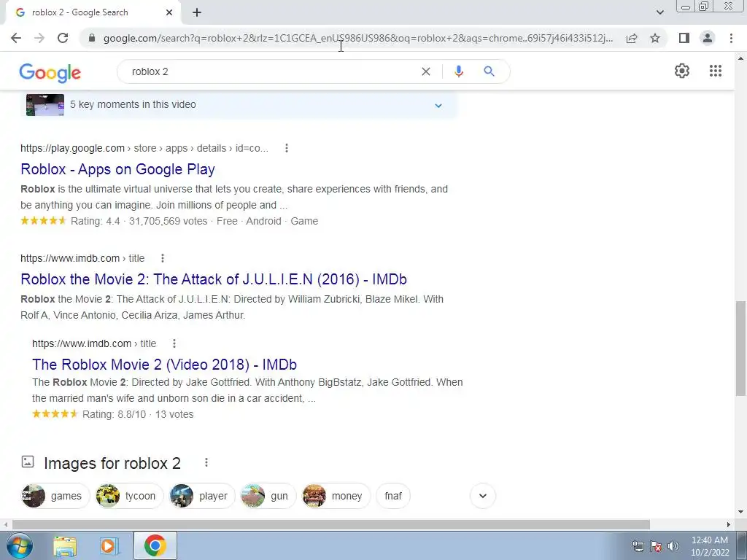Open the Chrome profile avatar
Viewport: 747px width, 560px height.
point(708,38)
